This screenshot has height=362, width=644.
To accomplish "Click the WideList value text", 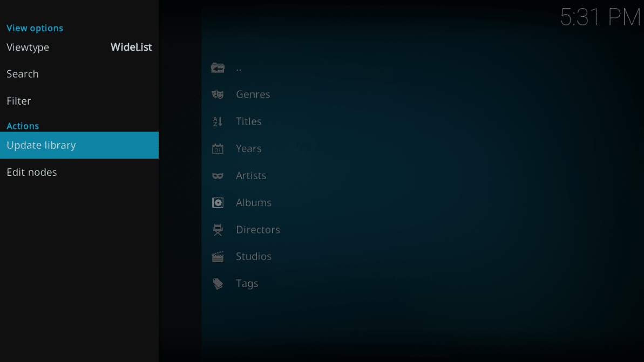I will [131, 47].
